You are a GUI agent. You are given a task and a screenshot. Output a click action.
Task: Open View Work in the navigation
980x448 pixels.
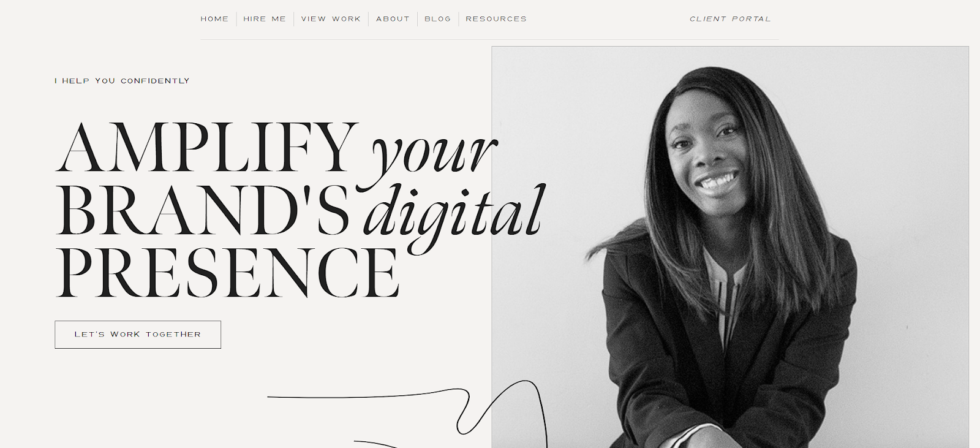pyautogui.click(x=331, y=19)
